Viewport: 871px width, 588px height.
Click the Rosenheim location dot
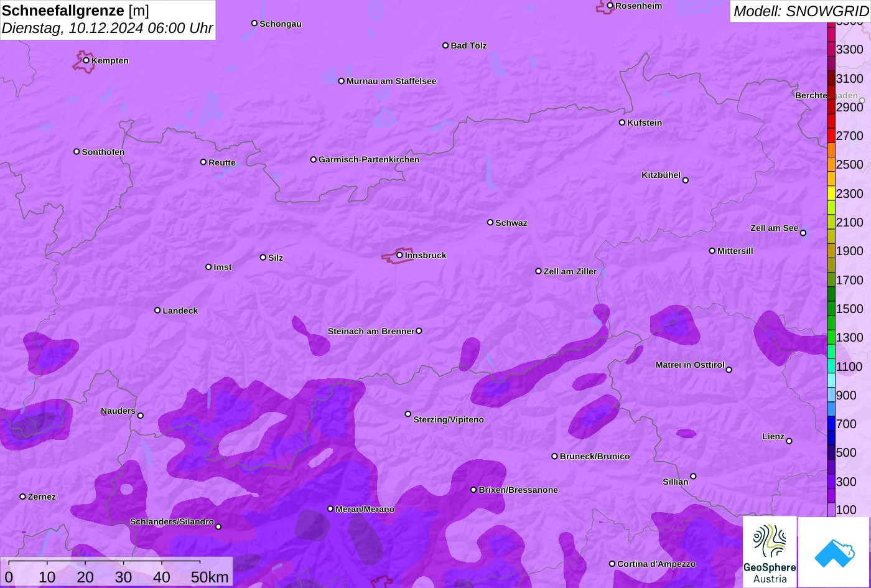[x=610, y=6]
